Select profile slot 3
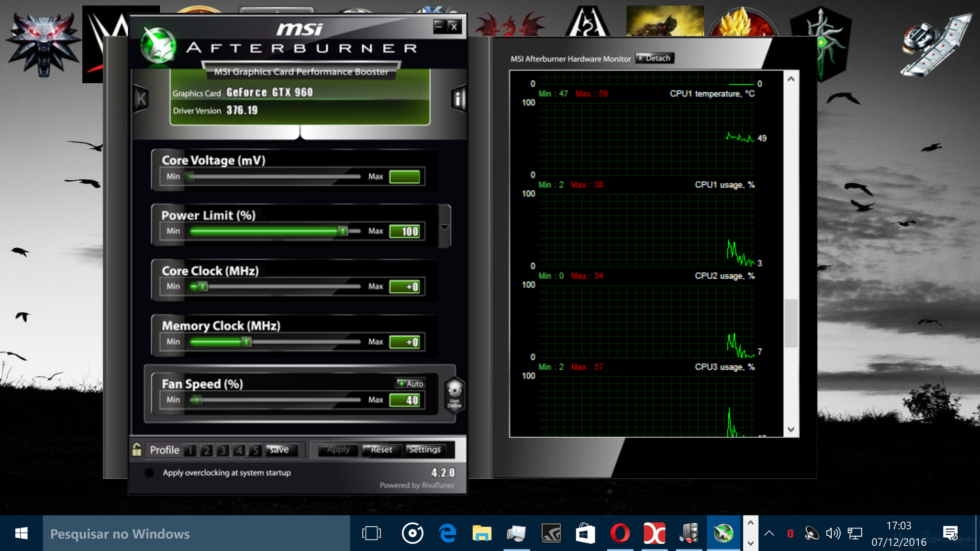This screenshot has height=551, width=980. (223, 450)
